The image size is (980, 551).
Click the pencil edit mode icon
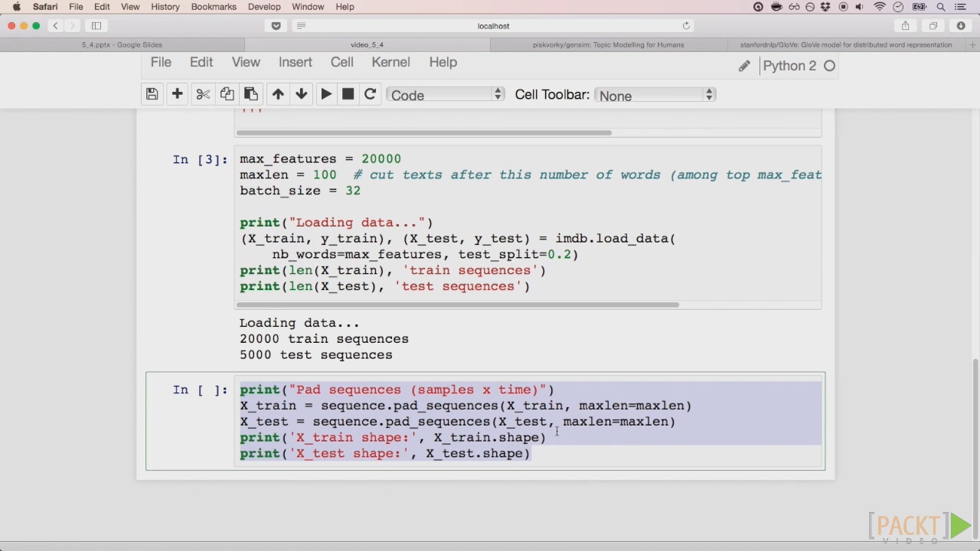point(744,66)
